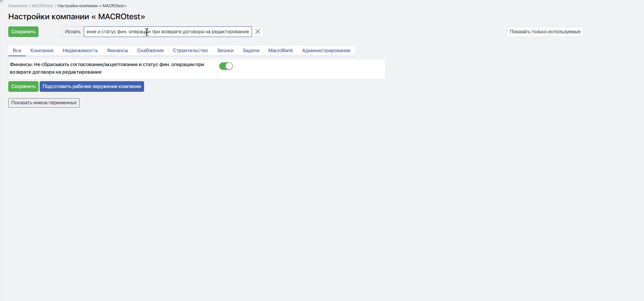The width and height of the screenshot is (644, 301).
Task: Click the Сохранить button below the settings row
Action: coord(23,86)
